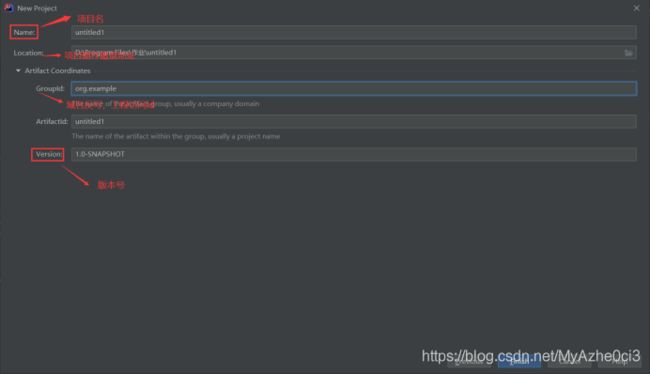Close the New Project dialog

click(636, 8)
